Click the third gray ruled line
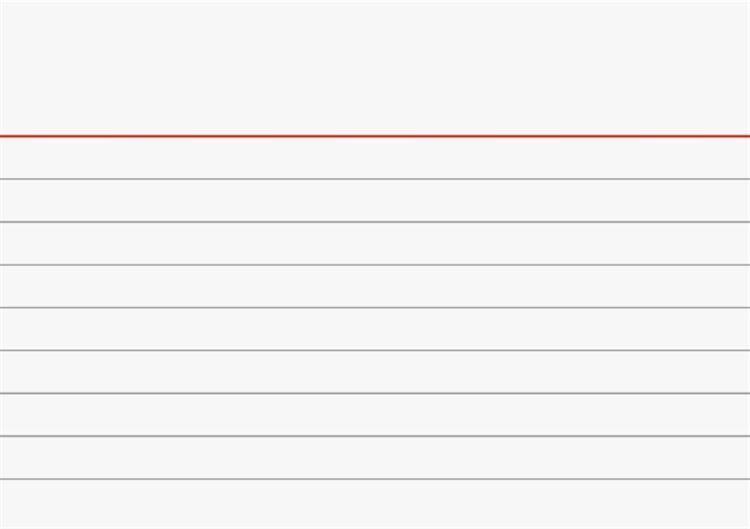Image resolution: width=750 pixels, height=529 pixels. [375, 265]
